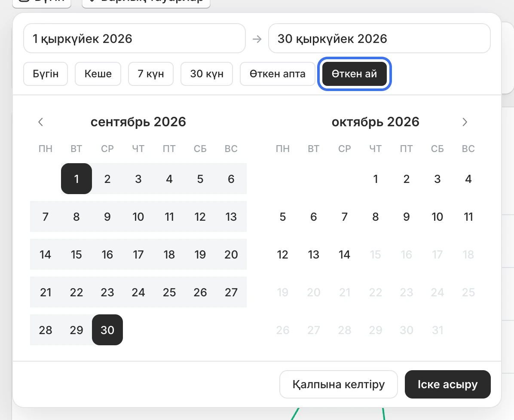Pick the "Өткен ай" preset

pos(355,74)
